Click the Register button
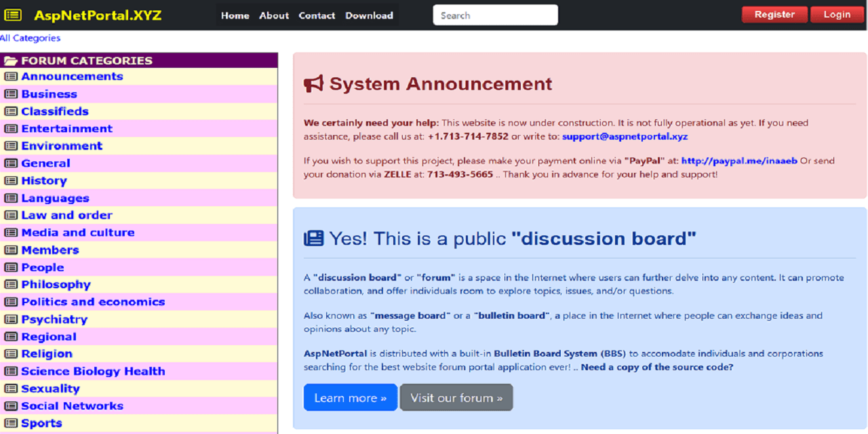868x434 pixels. pos(774,14)
